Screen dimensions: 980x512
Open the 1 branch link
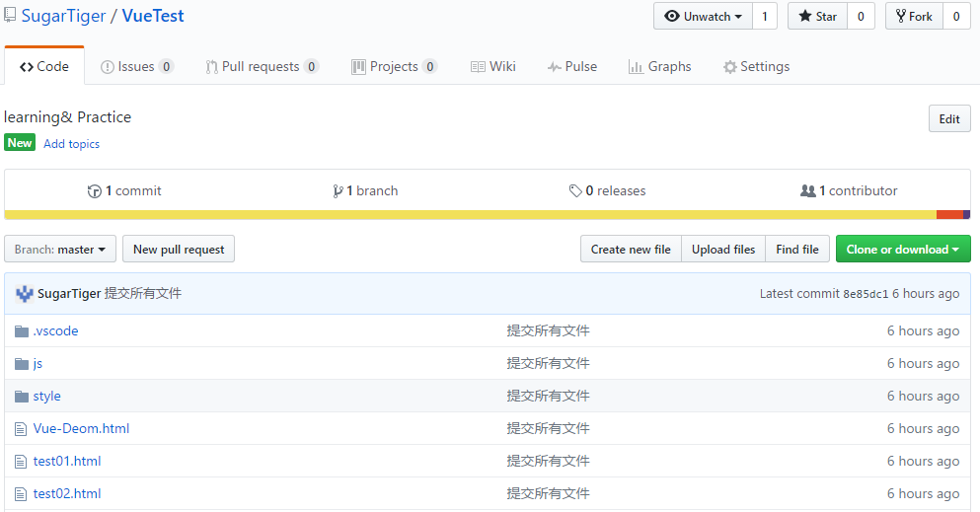[x=365, y=191]
